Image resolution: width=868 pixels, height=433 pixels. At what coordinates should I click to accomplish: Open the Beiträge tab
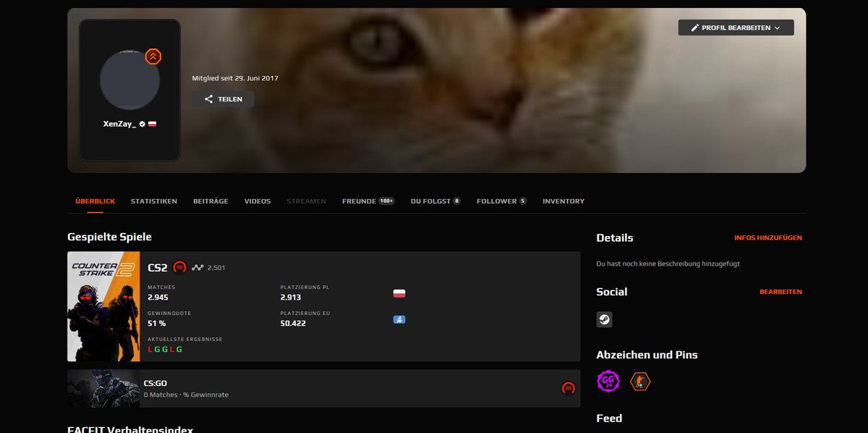(x=210, y=201)
